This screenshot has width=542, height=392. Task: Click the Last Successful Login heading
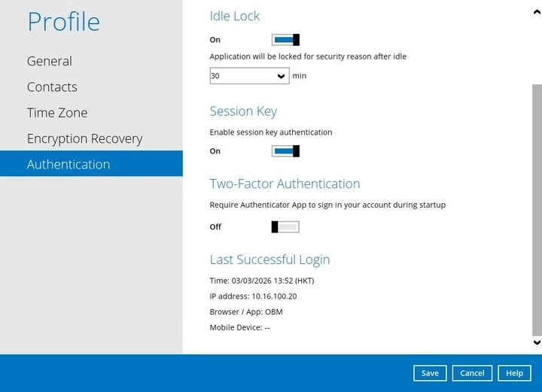(269, 260)
